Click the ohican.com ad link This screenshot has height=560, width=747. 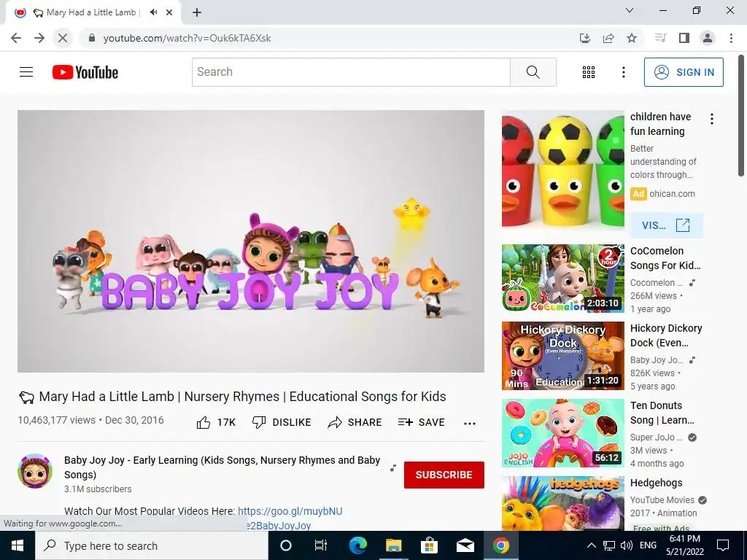coord(672,194)
